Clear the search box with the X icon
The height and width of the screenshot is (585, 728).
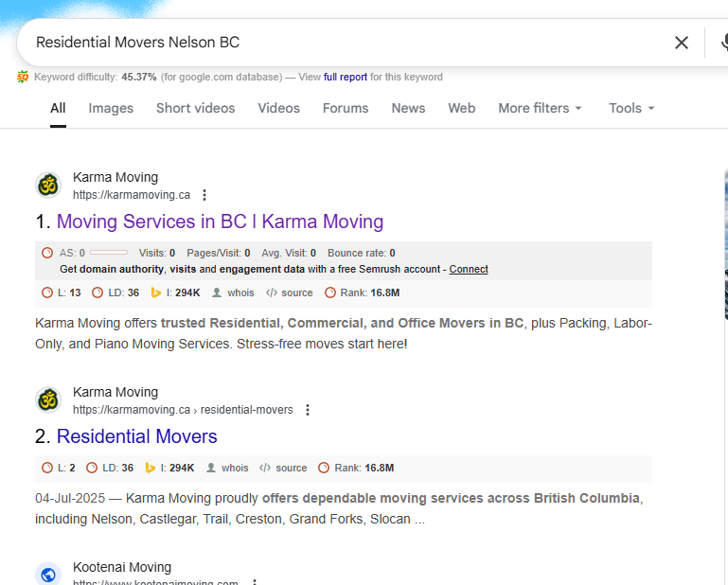pos(682,43)
